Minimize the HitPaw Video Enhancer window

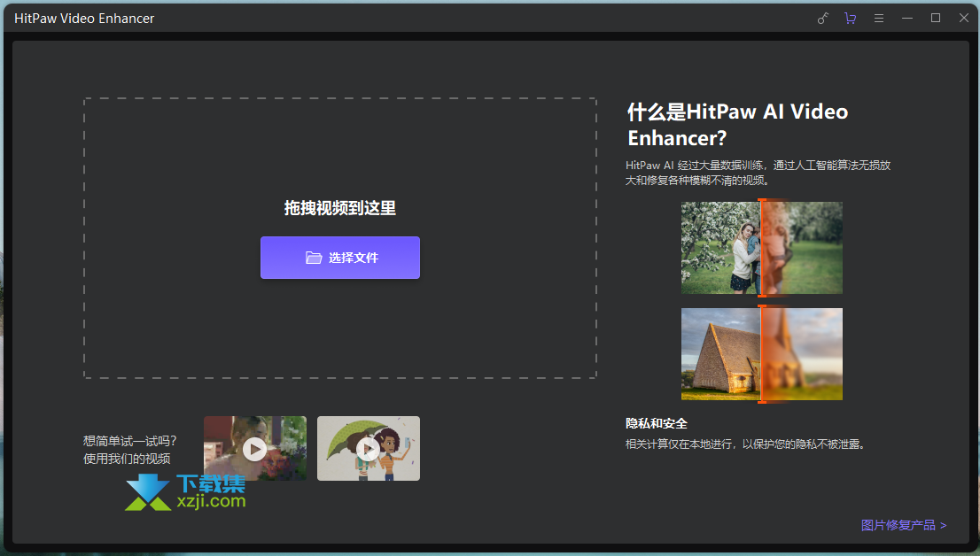906,18
